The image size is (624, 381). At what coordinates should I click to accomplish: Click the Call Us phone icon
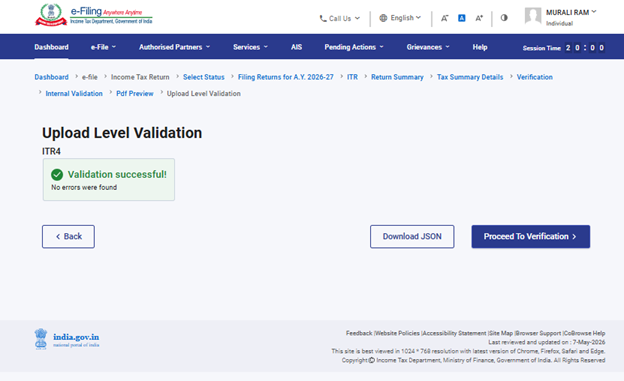tap(323, 18)
